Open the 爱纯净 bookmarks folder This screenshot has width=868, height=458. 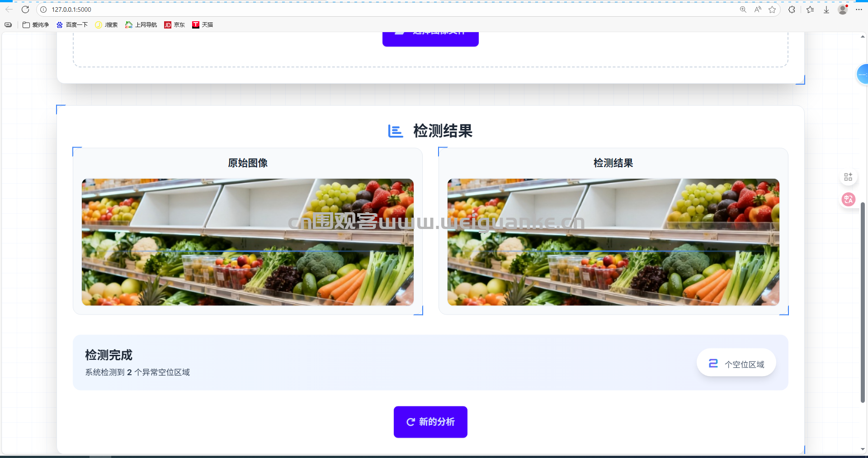[36, 25]
